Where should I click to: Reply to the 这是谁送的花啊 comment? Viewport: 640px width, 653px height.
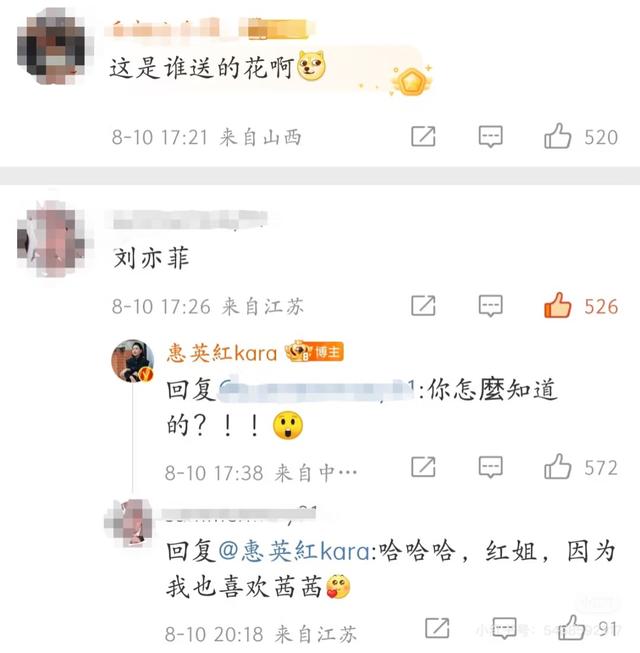(x=491, y=136)
